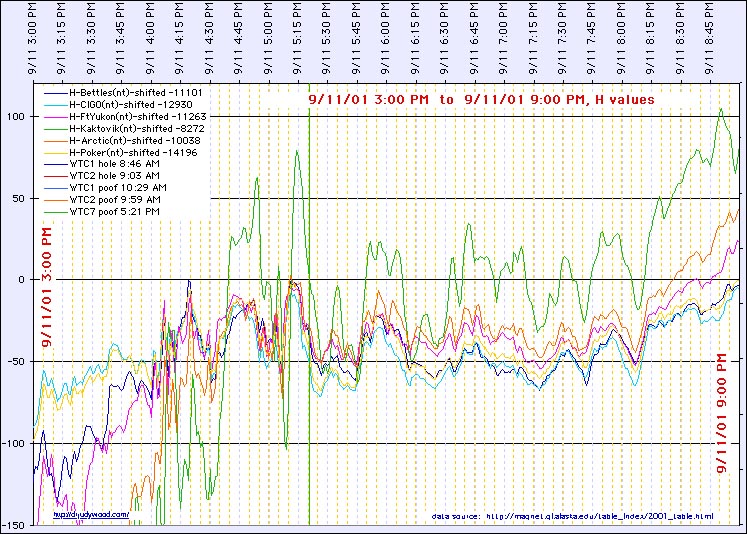Open the magnet data source URL
Image resolution: width=747 pixels, height=534 pixels.
tap(573, 517)
